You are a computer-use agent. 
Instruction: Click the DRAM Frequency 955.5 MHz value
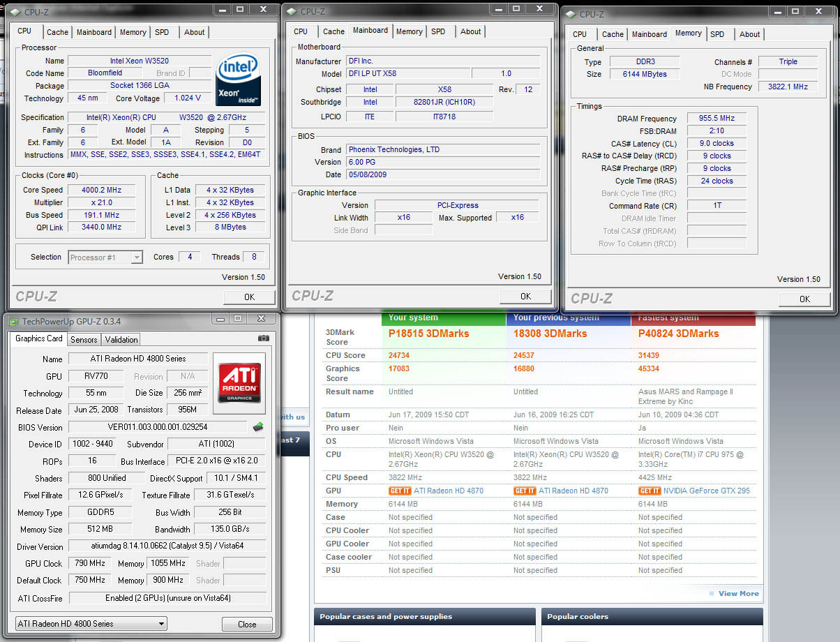(x=717, y=119)
